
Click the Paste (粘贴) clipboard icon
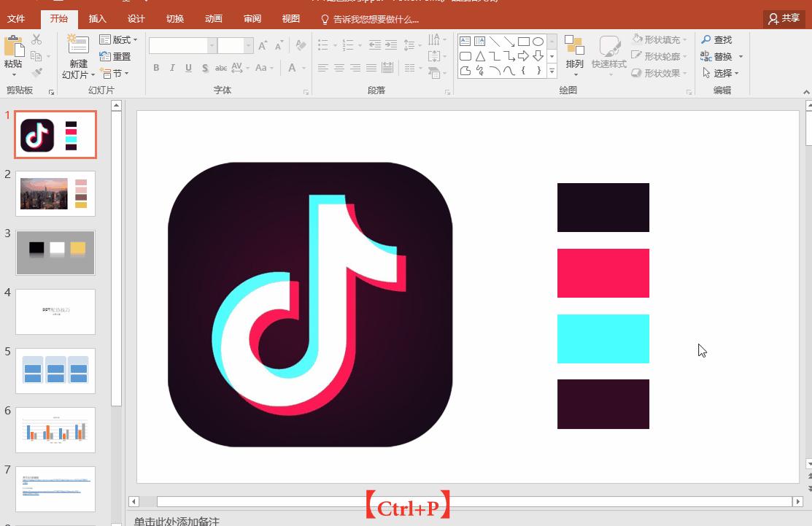[13, 47]
